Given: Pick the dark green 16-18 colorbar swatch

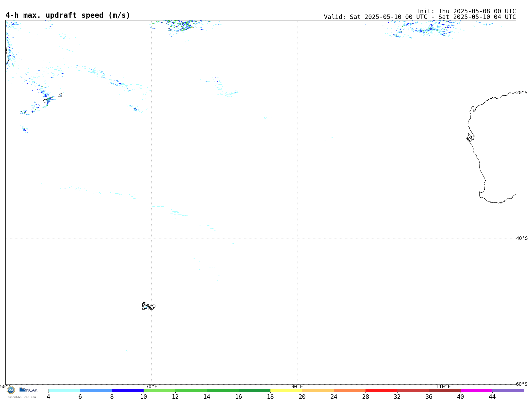Looking at the screenshot, I should point(255,391).
